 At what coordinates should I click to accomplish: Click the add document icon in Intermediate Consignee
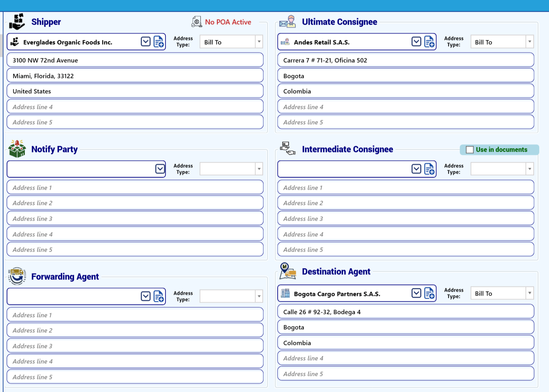pos(429,169)
